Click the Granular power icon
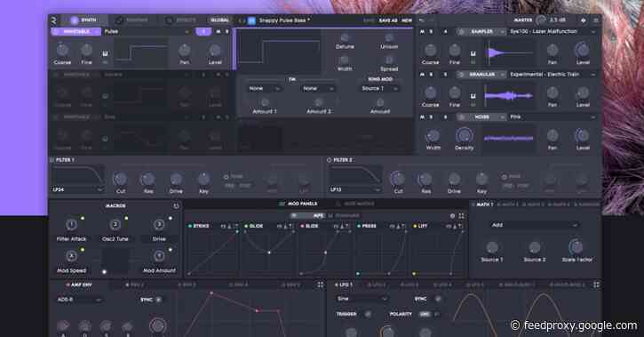Screen dimensions: 644x337 (461, 75)
